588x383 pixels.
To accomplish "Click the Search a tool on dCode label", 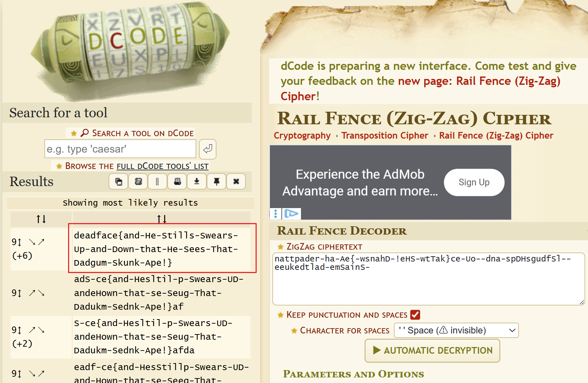I will tap(143, 133).
